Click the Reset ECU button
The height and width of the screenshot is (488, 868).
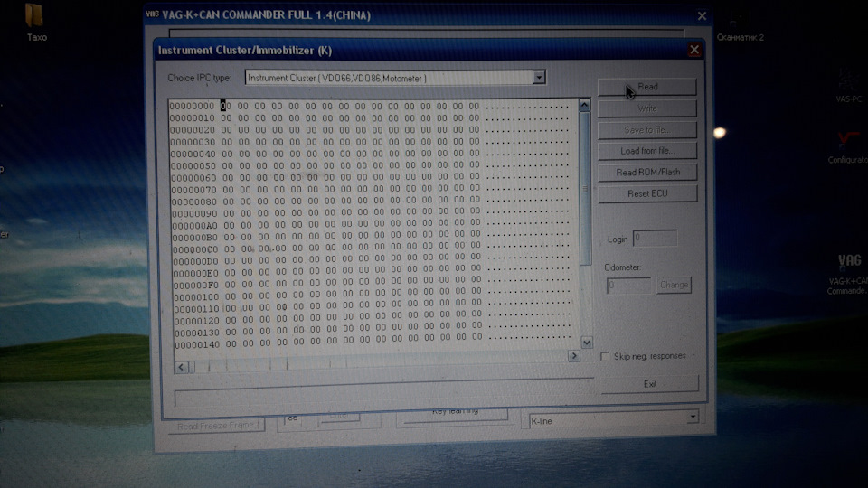(x=647, y=193)
